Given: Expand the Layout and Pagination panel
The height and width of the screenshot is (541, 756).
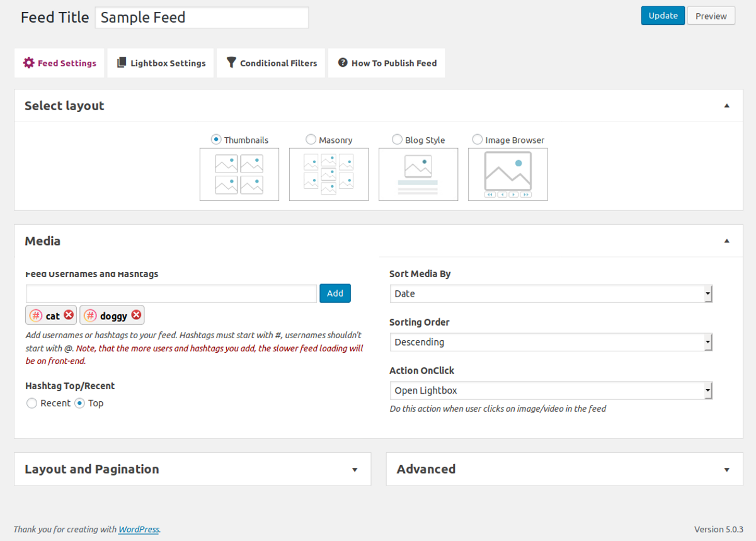Looking at the screenshot, I should point(193,469).
